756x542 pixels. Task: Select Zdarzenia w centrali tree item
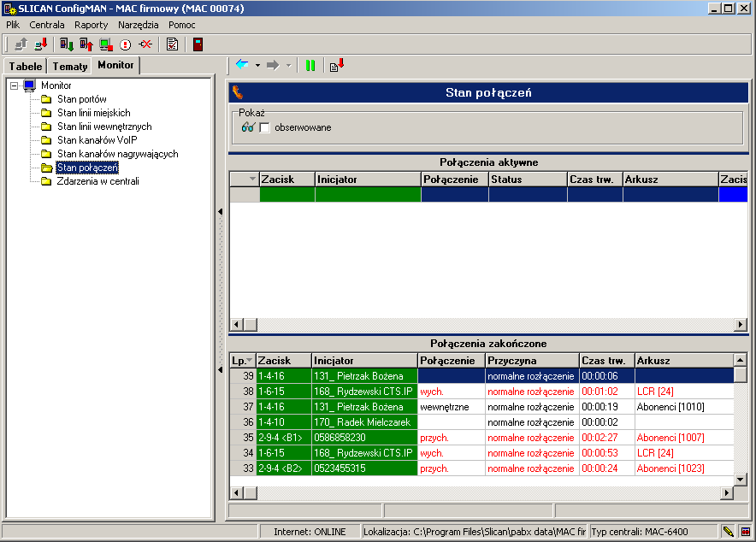coord(97,181)
